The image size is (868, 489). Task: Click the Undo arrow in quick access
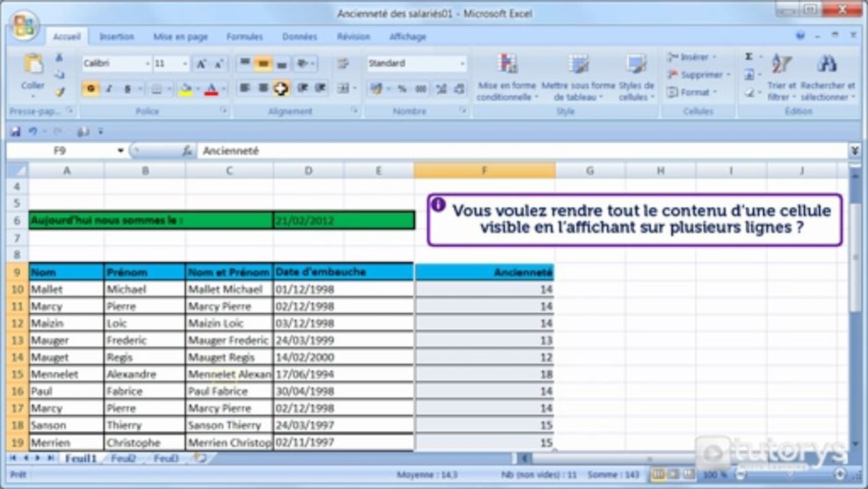pyautogui.click(x=33, y=132)
